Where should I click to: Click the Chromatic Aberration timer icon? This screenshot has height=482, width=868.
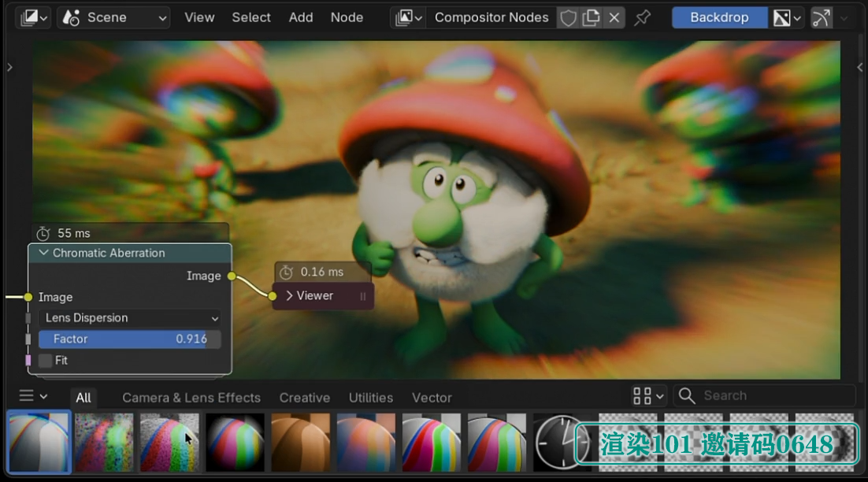pyautogui.click(x=43, y=234)
